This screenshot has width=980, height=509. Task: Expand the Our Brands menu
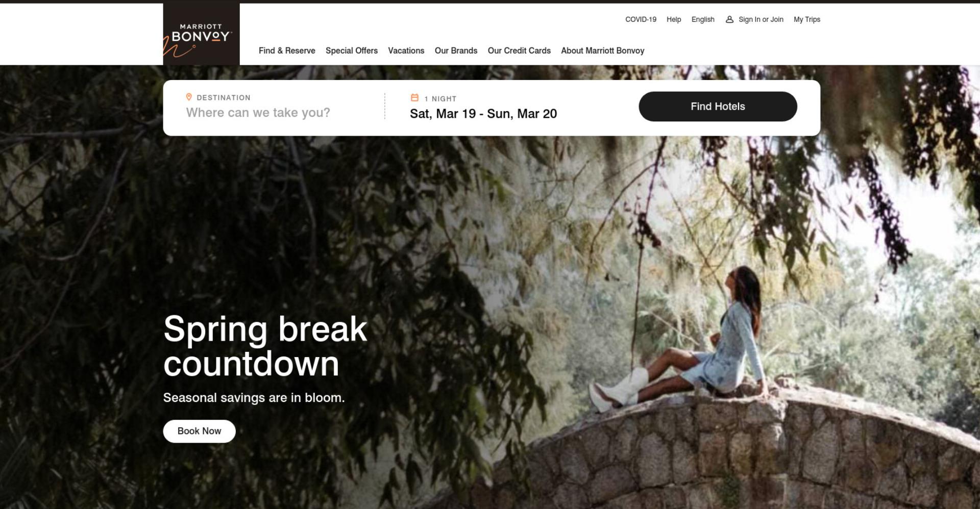(x=456, y=50)
